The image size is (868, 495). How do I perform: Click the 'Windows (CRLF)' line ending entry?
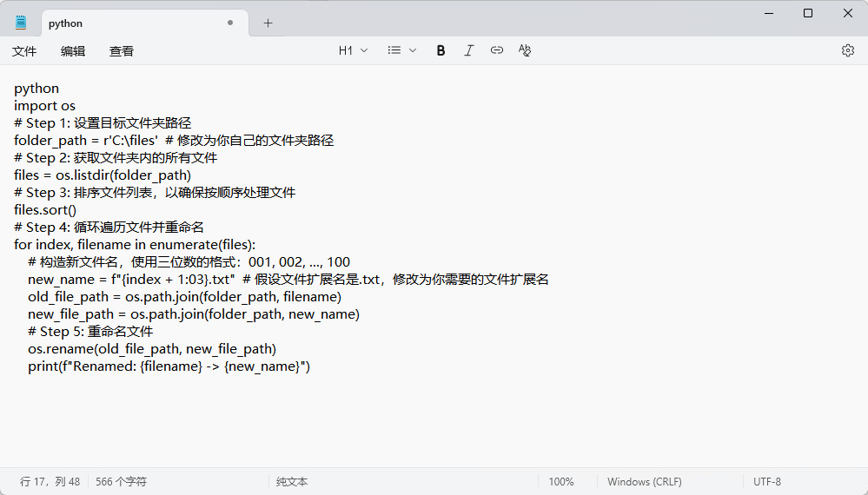click(645, 482)
